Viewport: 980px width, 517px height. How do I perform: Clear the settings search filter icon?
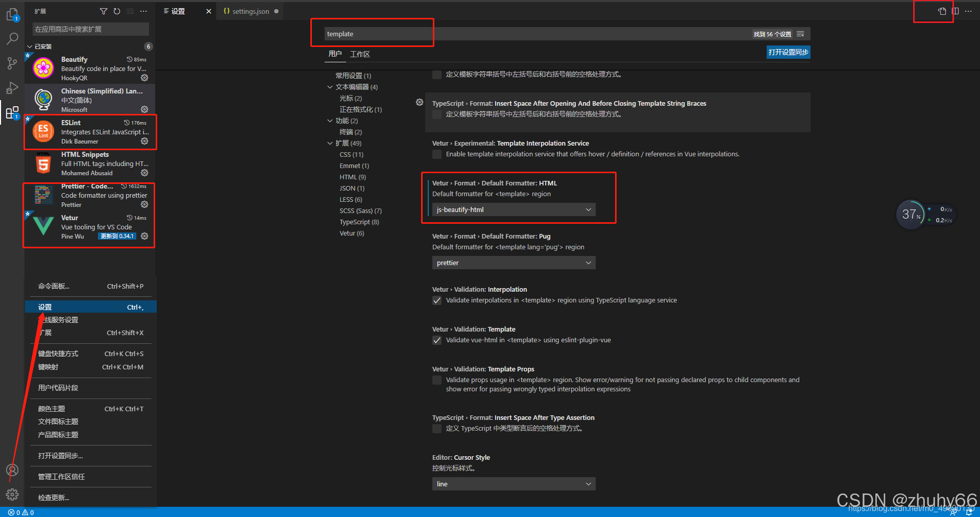[x=800, y=34]
